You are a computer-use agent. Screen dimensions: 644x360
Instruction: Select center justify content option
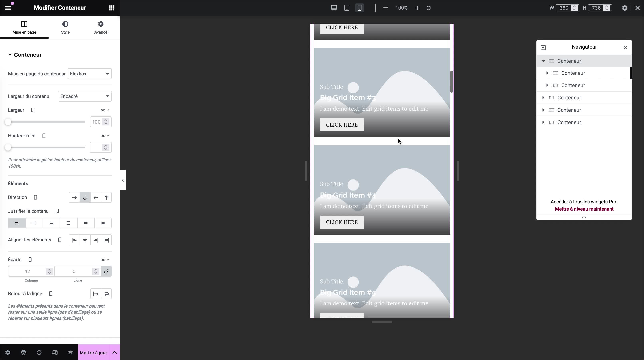[x=34, y=223]
